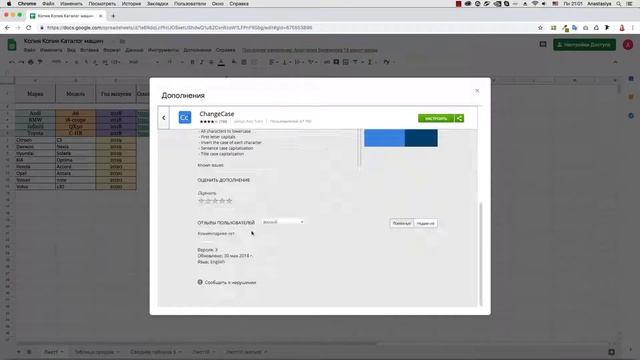Click the Chrome address bar
640x360 pixels.
286,28
